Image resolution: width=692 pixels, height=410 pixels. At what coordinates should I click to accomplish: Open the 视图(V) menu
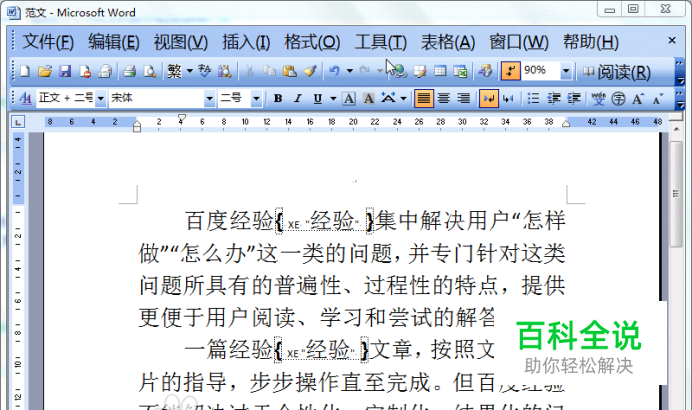coord(181,42)
